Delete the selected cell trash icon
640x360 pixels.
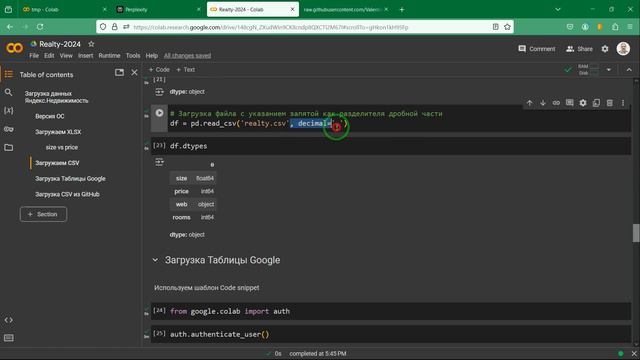[x=610, y=103]
